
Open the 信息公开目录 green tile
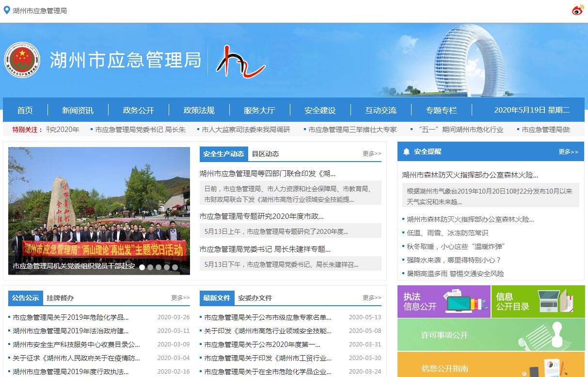pos(538,301)
